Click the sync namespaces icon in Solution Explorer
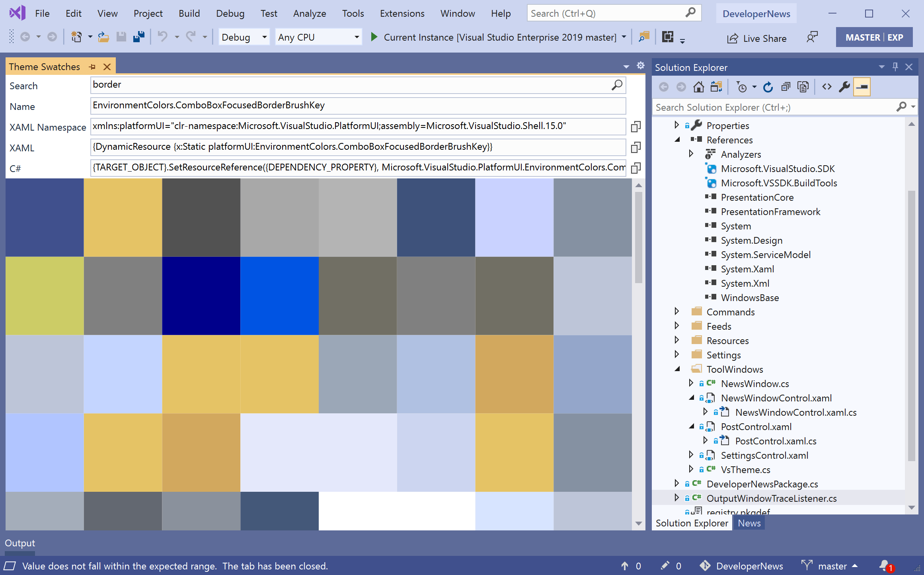The image size is (924, 575). [716, 87]
